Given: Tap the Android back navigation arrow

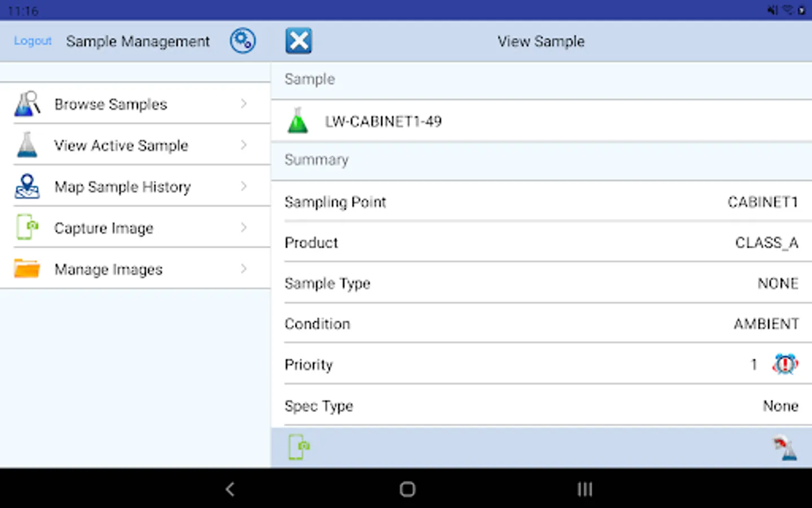Looking at the screenshot, I should [230, 489].
